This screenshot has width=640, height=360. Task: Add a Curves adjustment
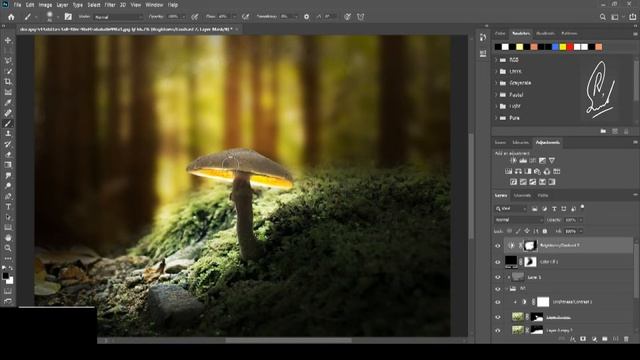click(532, 160)
